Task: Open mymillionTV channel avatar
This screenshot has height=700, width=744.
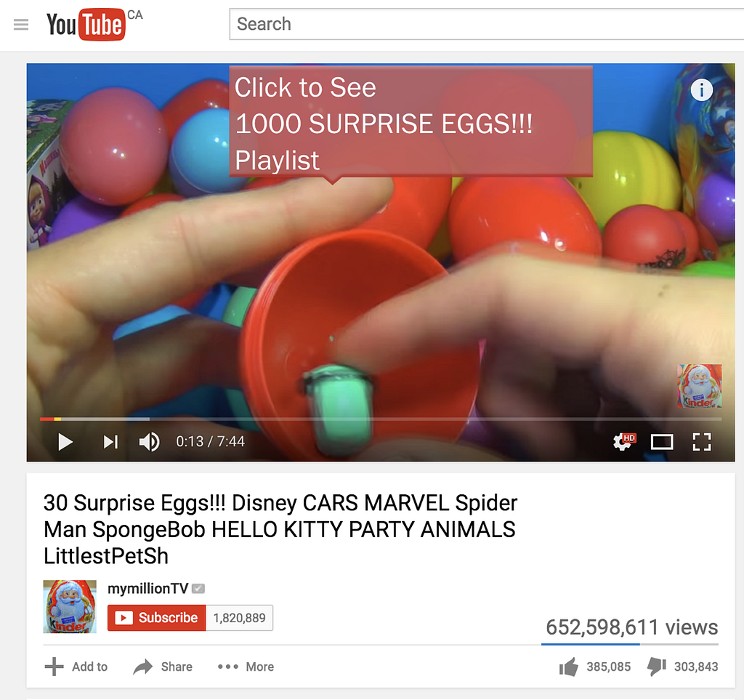Action: tap(70, 606)
